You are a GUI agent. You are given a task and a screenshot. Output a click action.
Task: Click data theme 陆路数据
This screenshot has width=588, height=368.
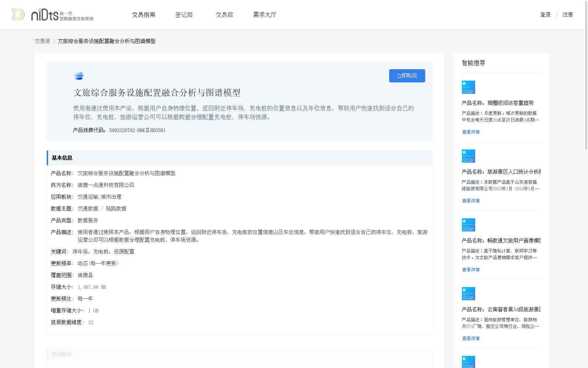(116, 209)
